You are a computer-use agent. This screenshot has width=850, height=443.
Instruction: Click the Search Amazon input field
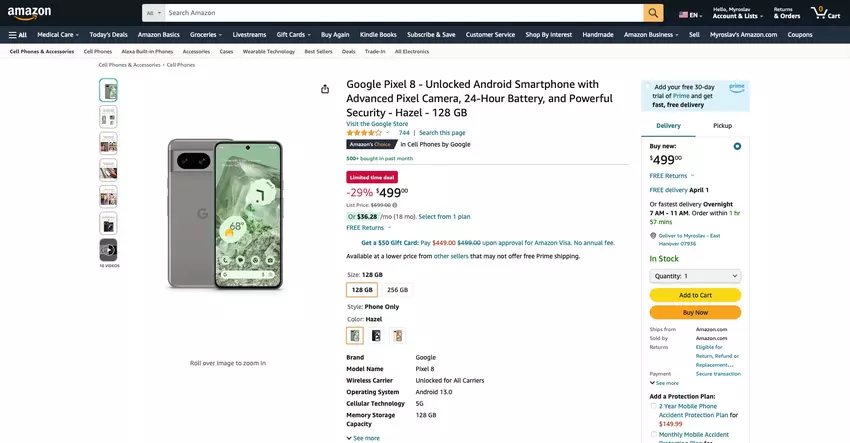click(400, 13)
